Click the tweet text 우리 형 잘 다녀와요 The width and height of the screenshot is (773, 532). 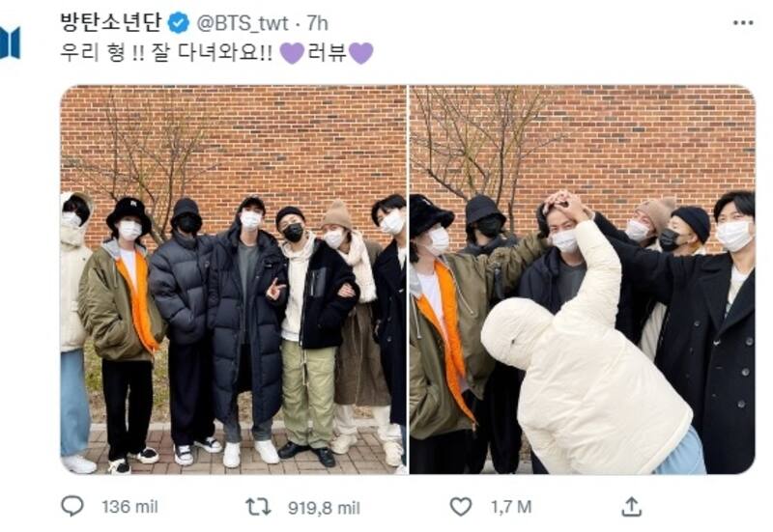[x=166, y=52]
